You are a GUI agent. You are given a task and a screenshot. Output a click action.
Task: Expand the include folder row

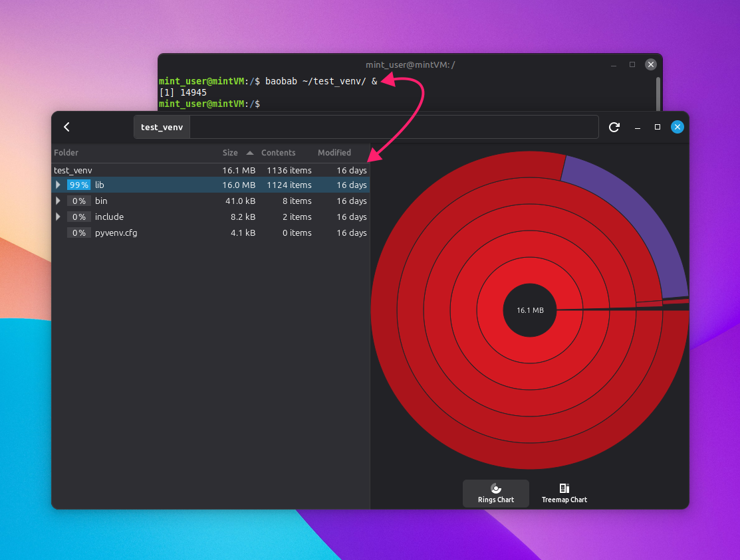click(x=58, y=217)
